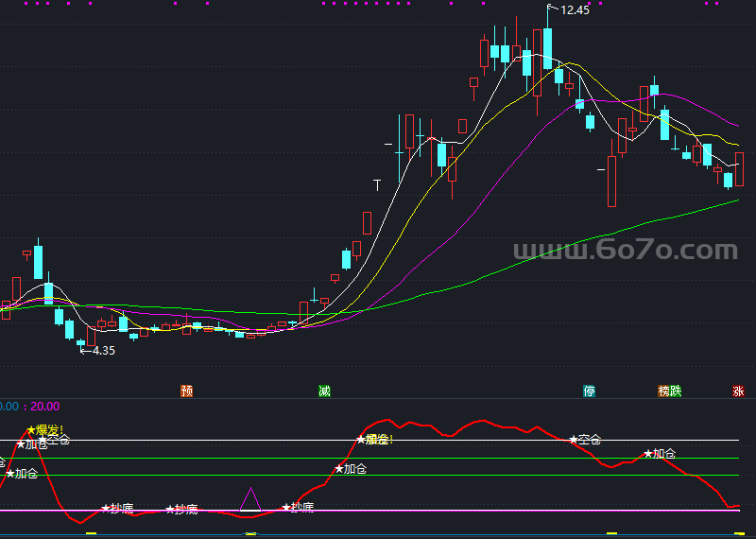The width and height of the screenshot is (756, 539).
Task: Click the 12.45 high price label
Action: coord(575,10)
